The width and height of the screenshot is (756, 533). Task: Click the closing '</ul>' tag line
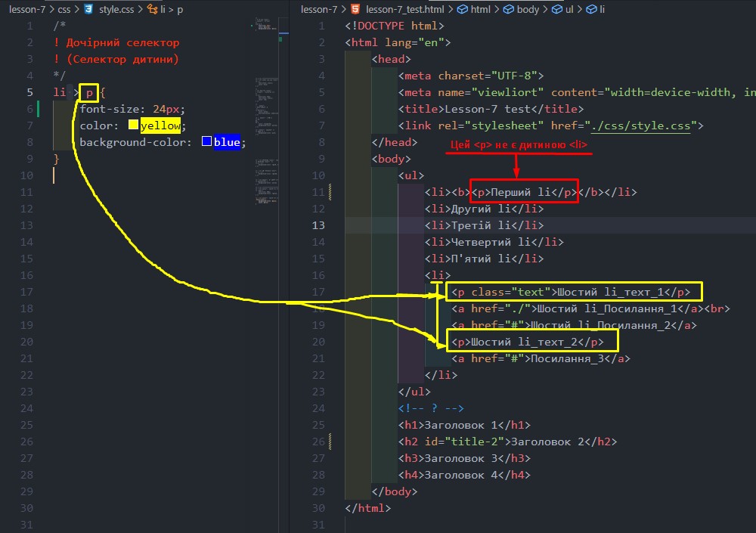[414, 392]
